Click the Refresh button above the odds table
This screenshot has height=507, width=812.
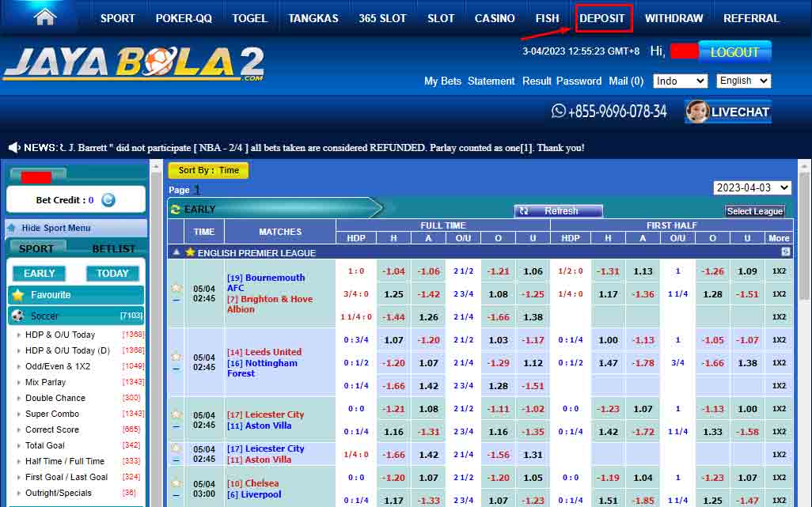(x=558, y=211)
